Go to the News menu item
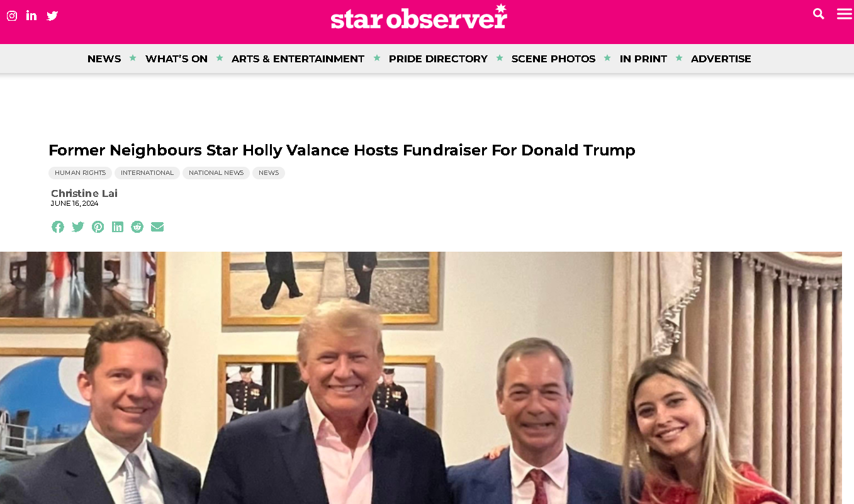This screenshot has height=504, width=854. [104, 59]
